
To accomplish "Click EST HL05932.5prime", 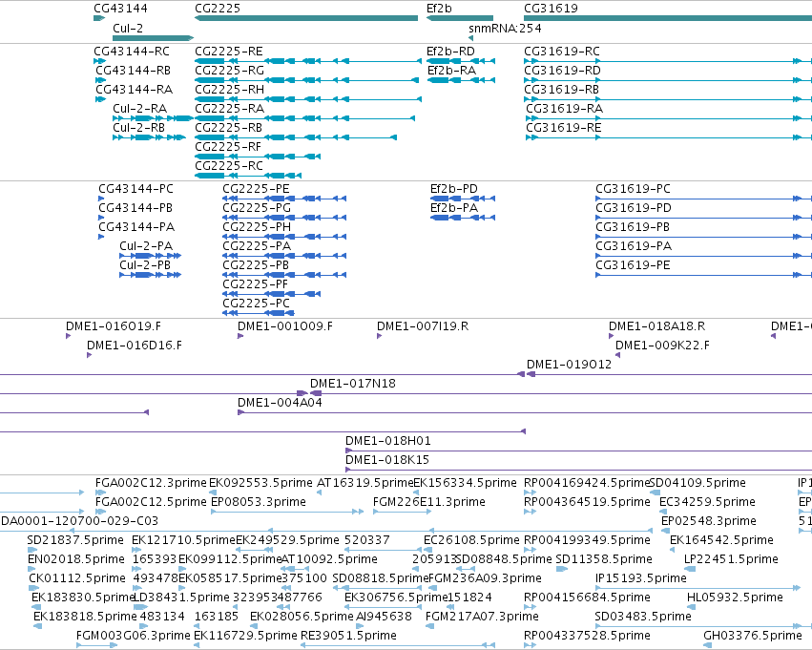I will pyautogui.click(x=735, y=598).
